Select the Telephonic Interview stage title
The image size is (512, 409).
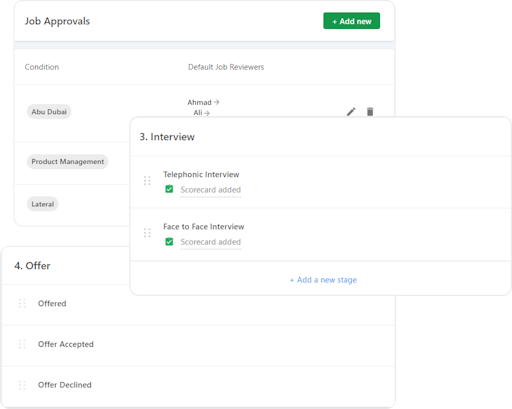(x=201, y=174)
